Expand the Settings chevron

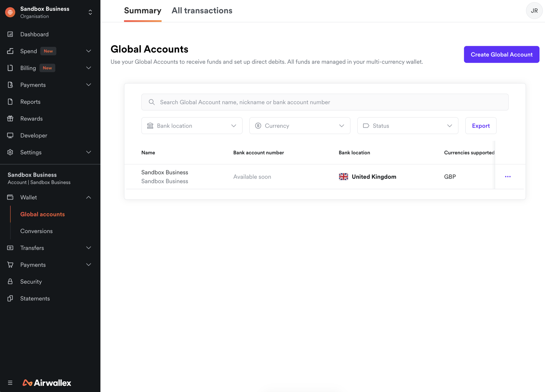click(x=89, y=152)
